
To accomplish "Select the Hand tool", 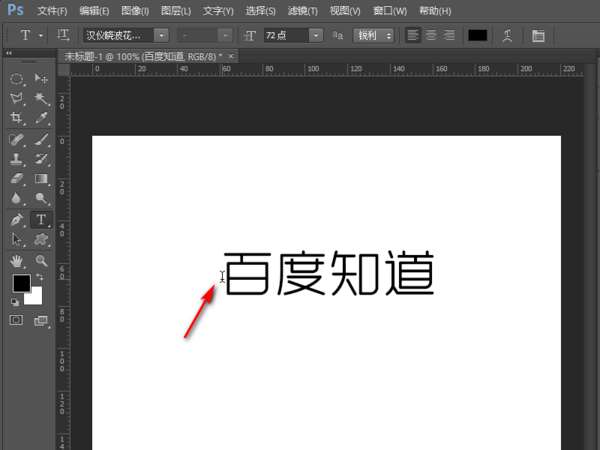I will 16,261.
